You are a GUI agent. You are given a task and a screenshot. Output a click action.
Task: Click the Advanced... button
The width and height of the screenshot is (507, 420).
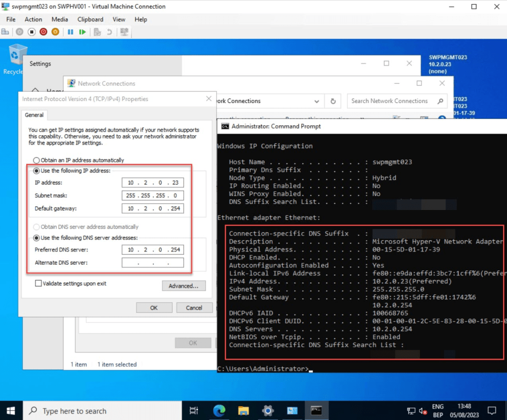click(183, 286)
